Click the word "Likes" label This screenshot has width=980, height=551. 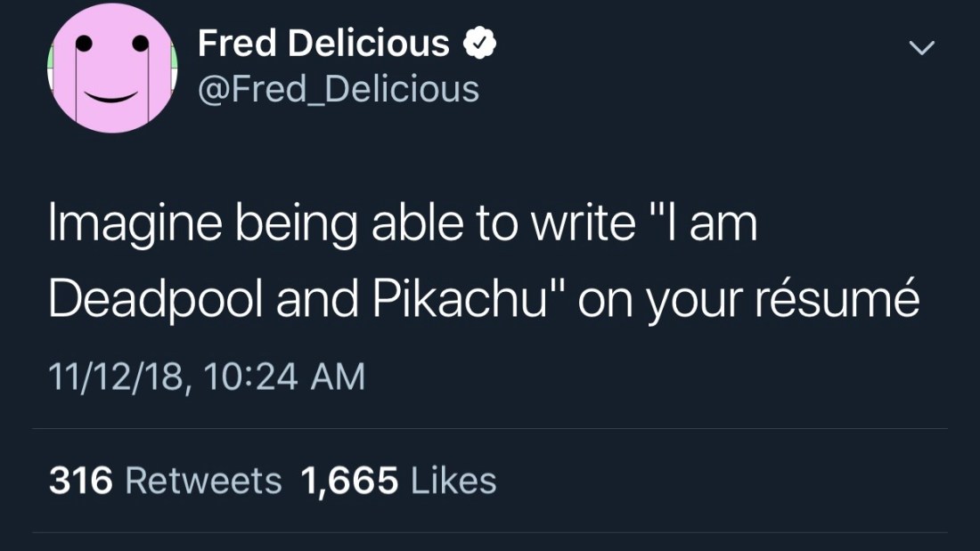tap(454, 482)
